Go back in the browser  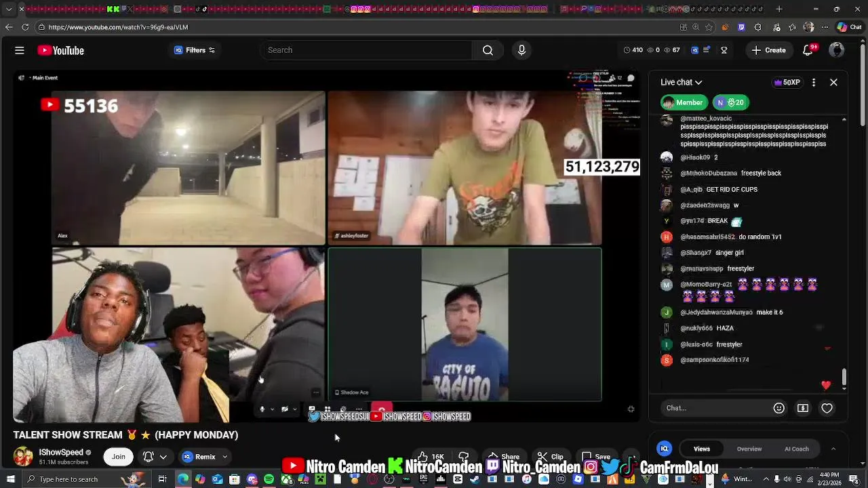coord(9,27)
